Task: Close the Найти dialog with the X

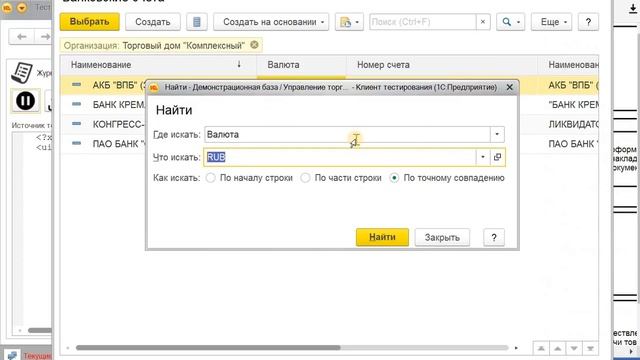Action: [509, 87]
